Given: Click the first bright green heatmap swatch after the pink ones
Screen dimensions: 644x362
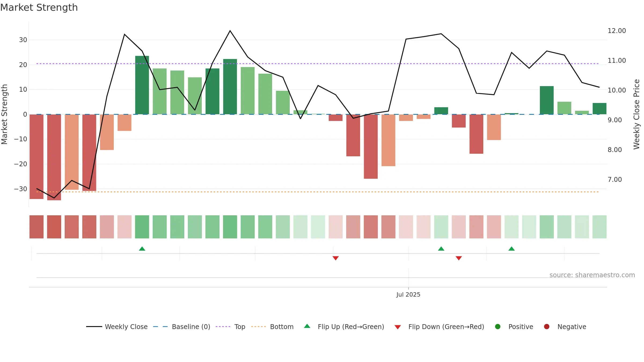Looking at the screenshot, I should click(x=142, y=227).
